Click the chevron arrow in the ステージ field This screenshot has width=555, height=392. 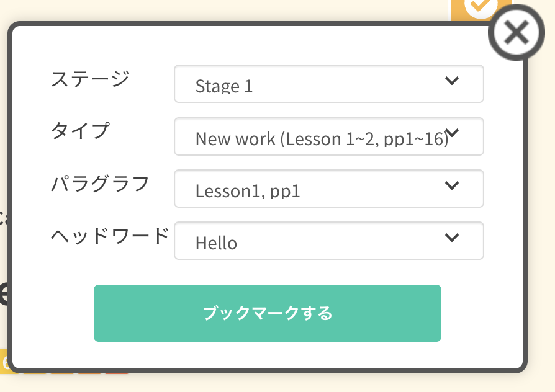click(x=452, y=81)
